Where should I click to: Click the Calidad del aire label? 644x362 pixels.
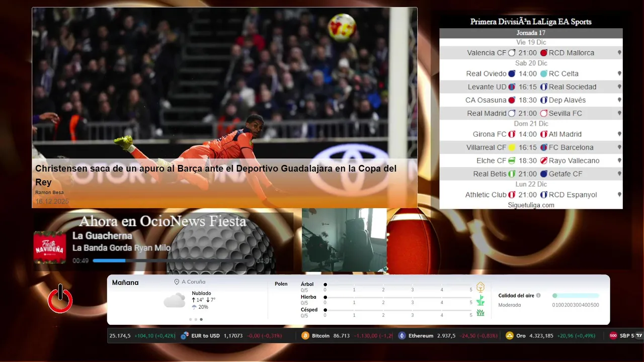(516, 296)
